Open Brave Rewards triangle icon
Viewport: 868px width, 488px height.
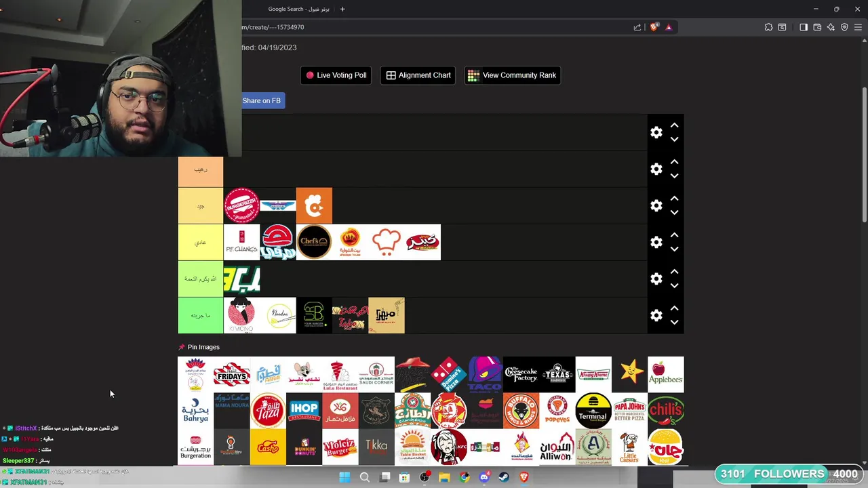point(669,27)
